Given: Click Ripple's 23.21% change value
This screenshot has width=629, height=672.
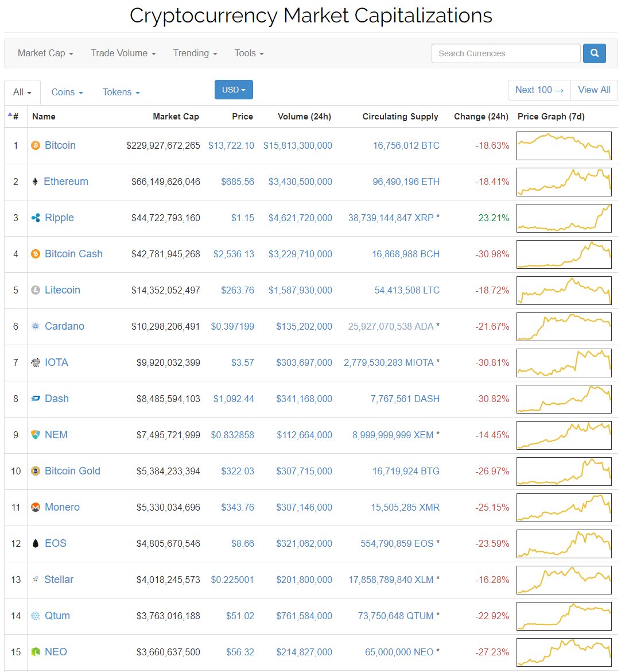Looking at the screenshot, I should click(x=494, y=218).
